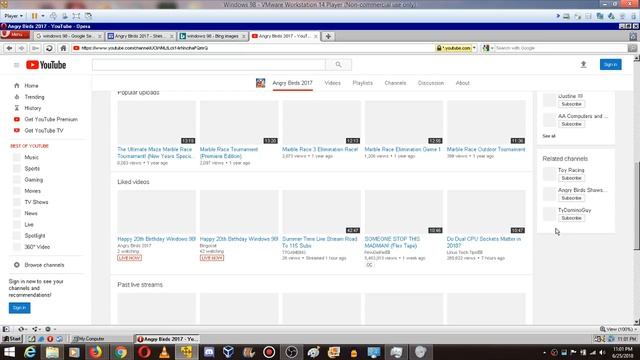Go forward with Opera's forward arrow

click(x=22, y=48)
